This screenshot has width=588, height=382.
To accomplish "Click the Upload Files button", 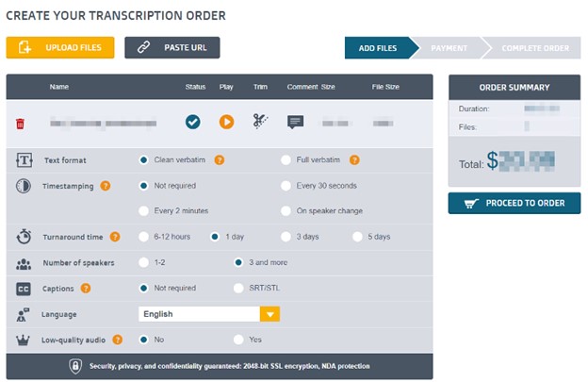I will 60,48.
